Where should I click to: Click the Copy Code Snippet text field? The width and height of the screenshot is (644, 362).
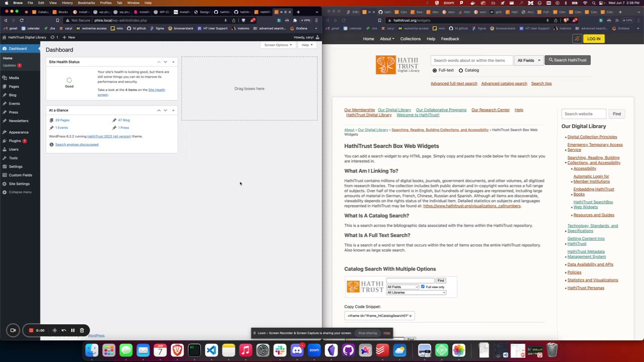[x=379, y=316]
